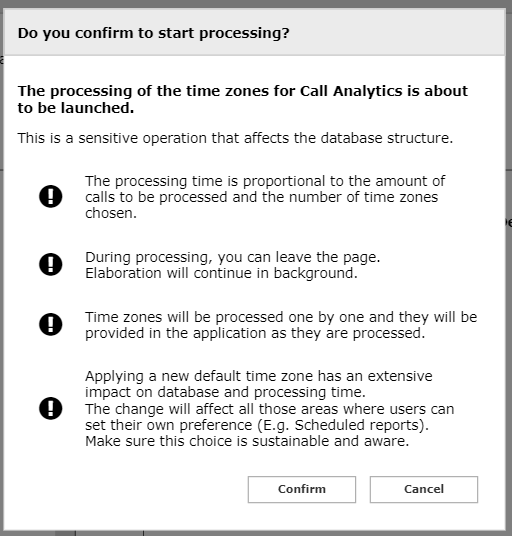Click the exclamation icon beside 'During processing' note
This screenshot has width=512, height=536.
click(x=51, y=264)
